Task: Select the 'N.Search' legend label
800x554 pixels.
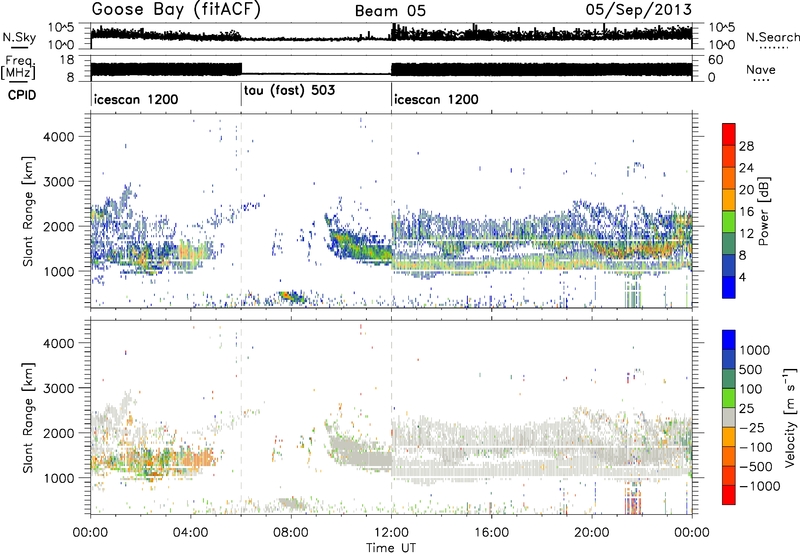Action: pyautogui.click(x=772, y=37)
